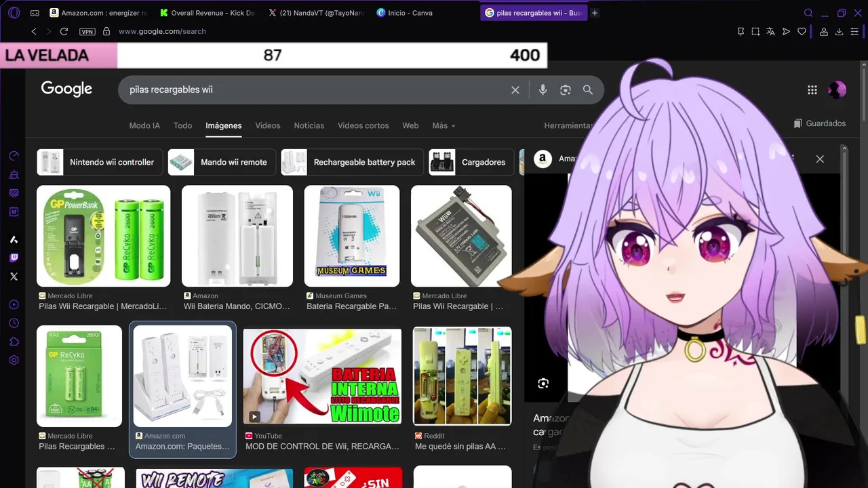Image resolution: width=868 pixels, height=488 pixels.
Task: Reload the current page
Action: pos(64,31)
